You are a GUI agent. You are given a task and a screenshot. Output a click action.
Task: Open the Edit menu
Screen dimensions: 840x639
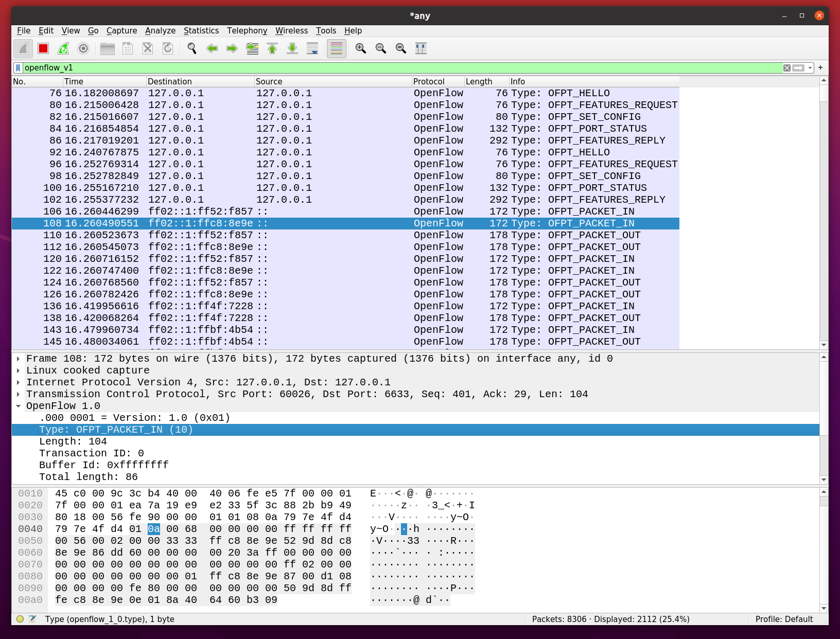46,31
